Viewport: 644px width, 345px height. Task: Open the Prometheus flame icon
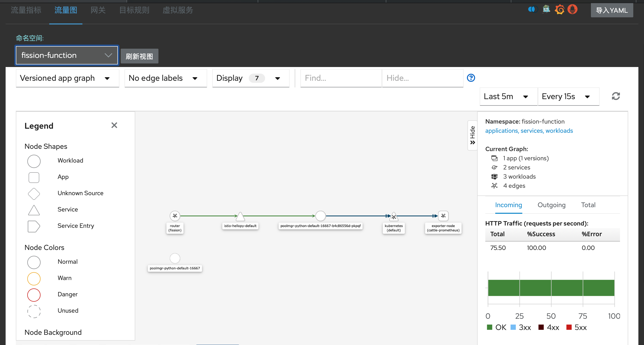(573, 10)
